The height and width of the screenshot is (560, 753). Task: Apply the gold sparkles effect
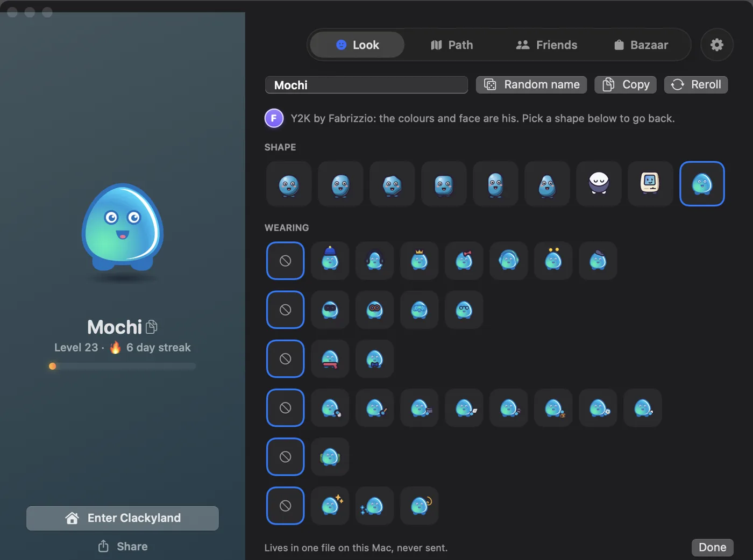pyautogui.click(x=330, y=506)
